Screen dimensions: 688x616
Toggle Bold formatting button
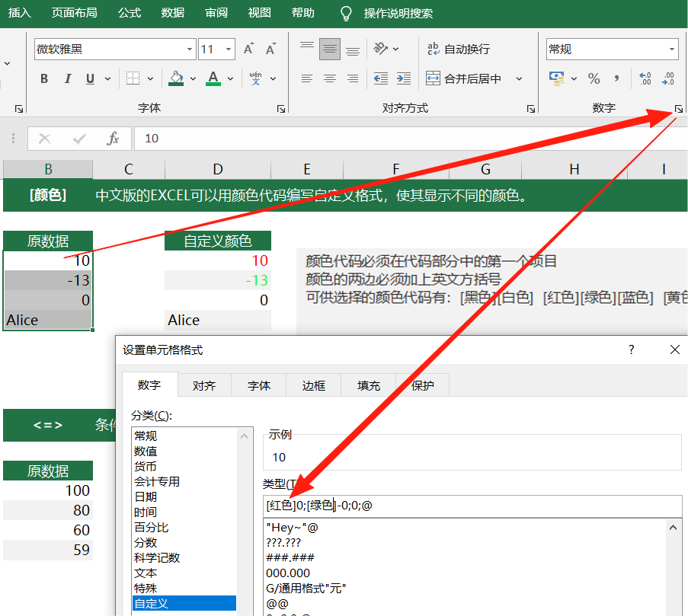[x=44, y=79]
